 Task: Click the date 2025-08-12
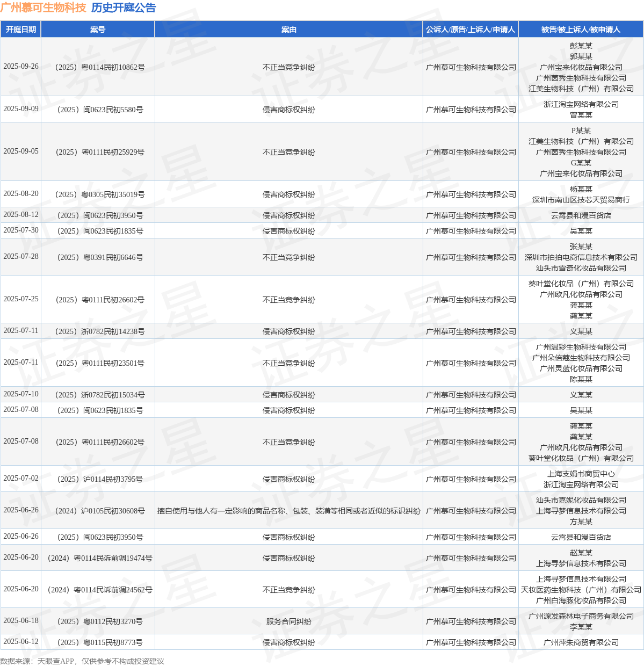21,215
